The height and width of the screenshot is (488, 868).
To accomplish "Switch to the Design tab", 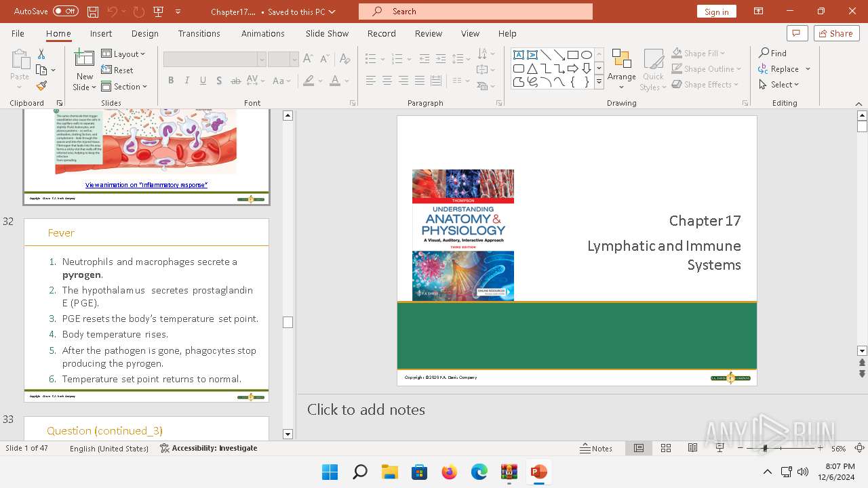I will [x=145, y=33].
